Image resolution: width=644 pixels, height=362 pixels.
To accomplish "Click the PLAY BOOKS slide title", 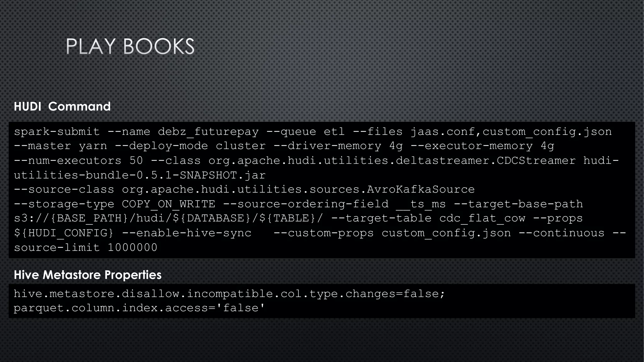I will pyautogui.click(x=130, y=47).
